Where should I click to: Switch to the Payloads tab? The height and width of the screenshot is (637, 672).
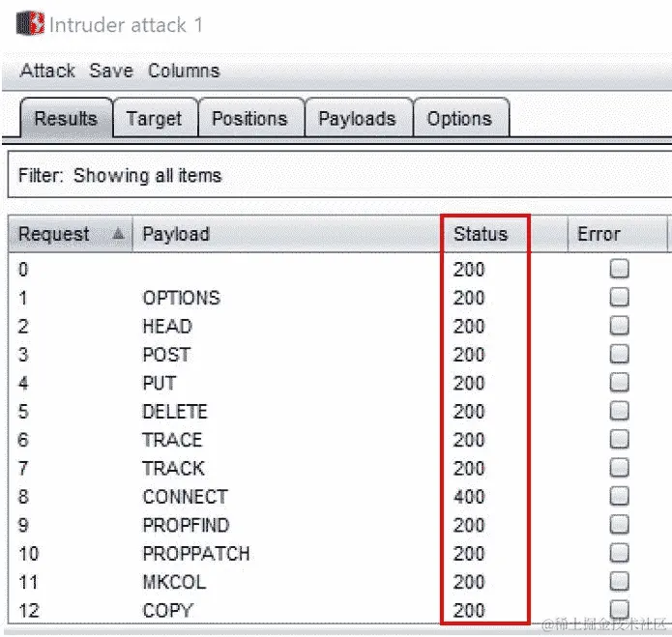tap(358, 118)
